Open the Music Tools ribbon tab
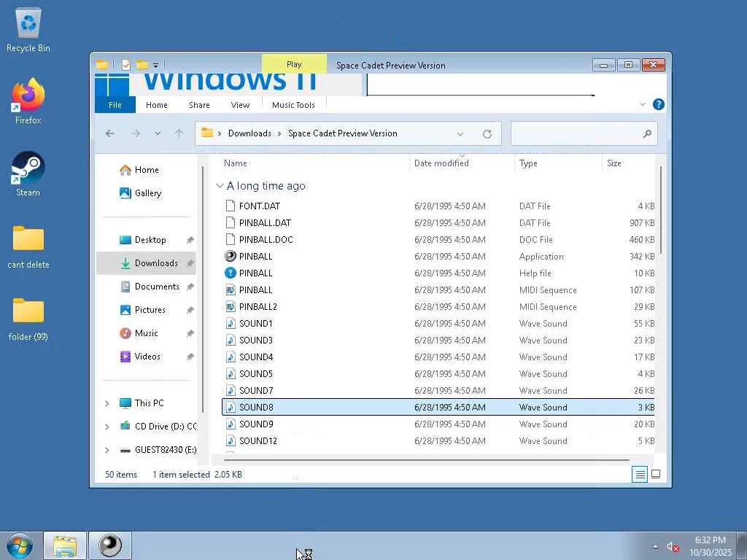Viewport: 747px width, 560px height. pyautogui.click(x=293, y=105)
